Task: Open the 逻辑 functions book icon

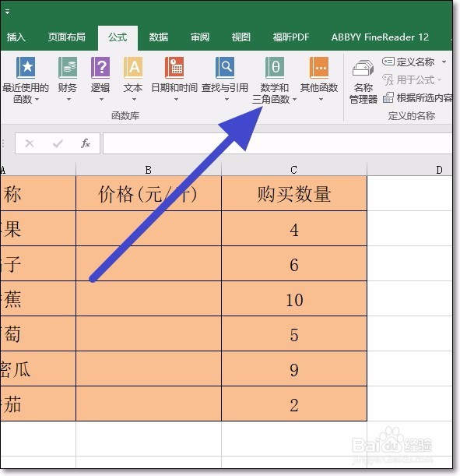Action: coord(100,68)
